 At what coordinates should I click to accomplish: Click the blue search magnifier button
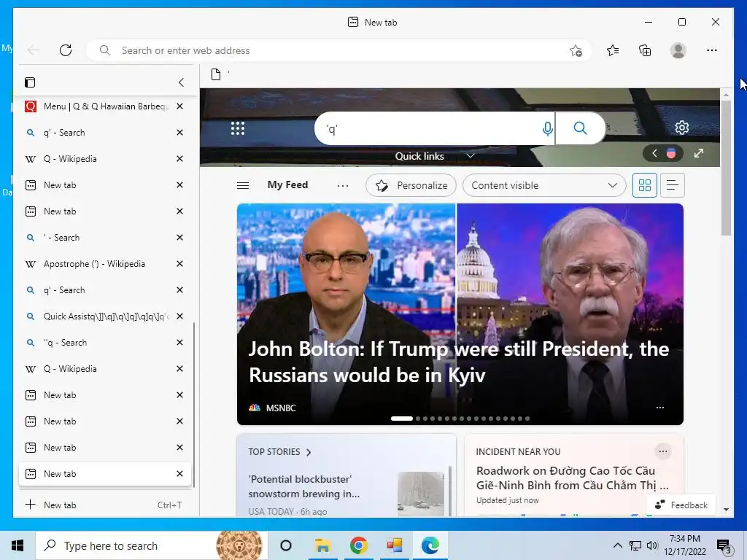[x=580, y=128]
